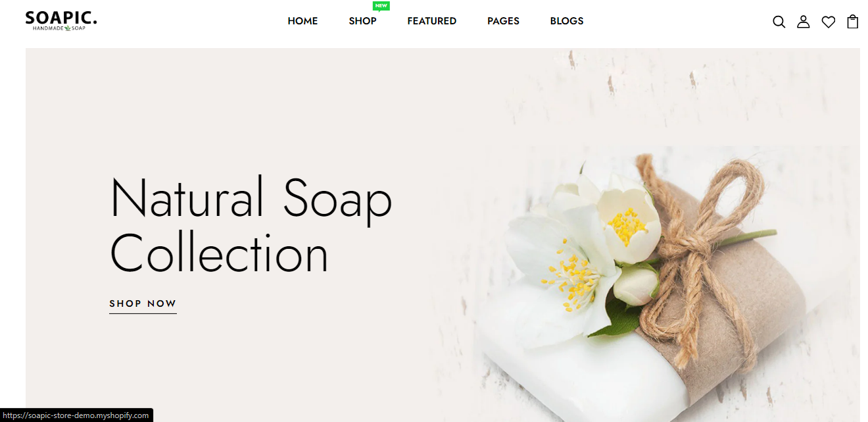Go to the Home menu item

302,21
